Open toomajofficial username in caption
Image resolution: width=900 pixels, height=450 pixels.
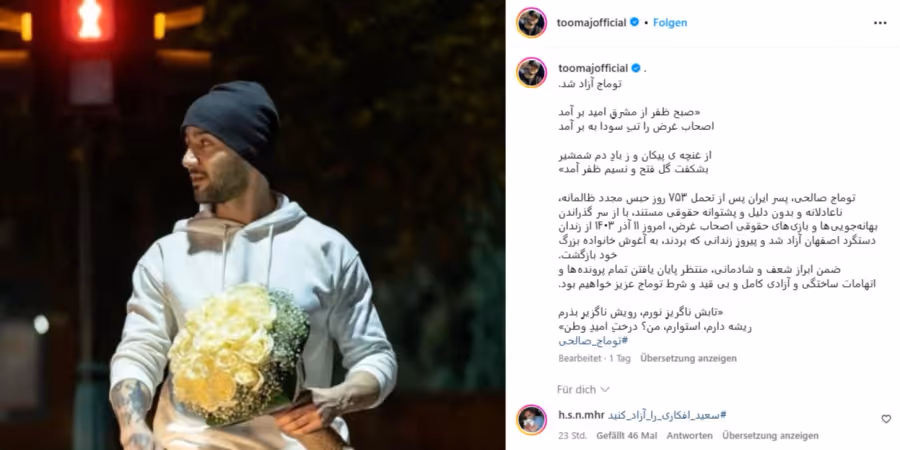pos(593,68)
